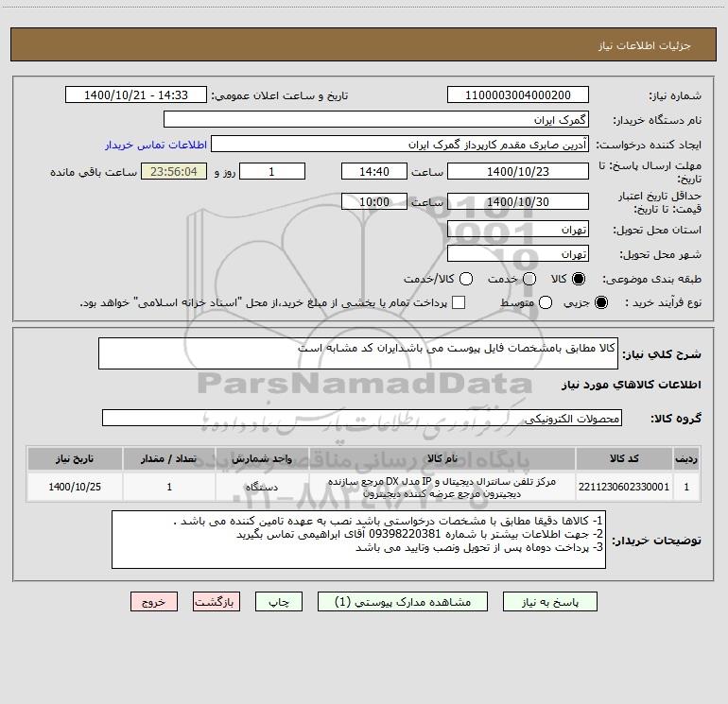Click the need date cell 1400/10/25
The height and width of the screenshot is (704, 728).
pyautogui.click(x=75, y=487)
